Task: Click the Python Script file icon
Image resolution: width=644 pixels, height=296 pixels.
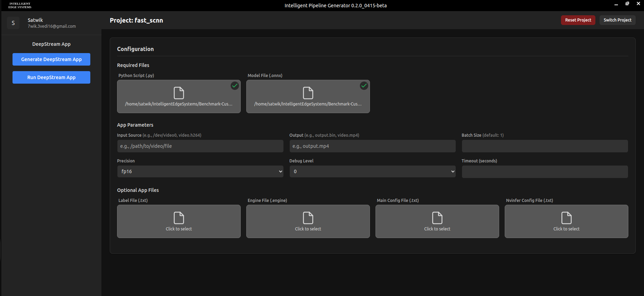Action: click(179, 93)
